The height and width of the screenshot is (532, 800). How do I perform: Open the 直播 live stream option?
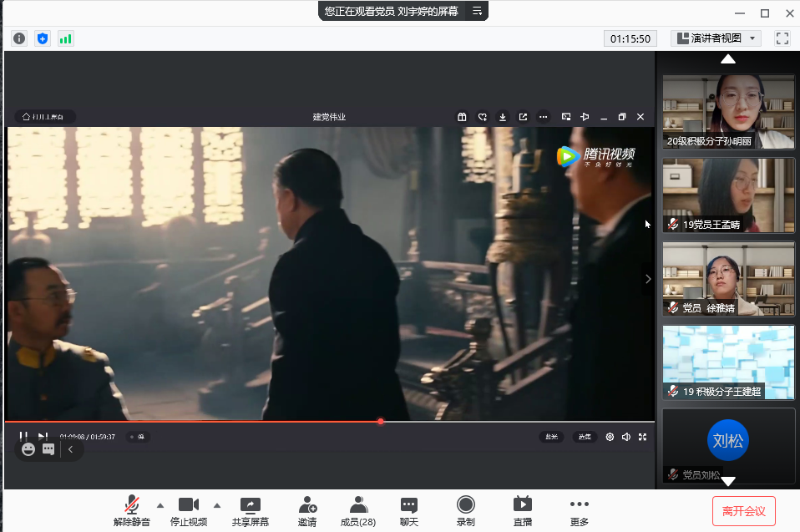click(x=522, y=504)
